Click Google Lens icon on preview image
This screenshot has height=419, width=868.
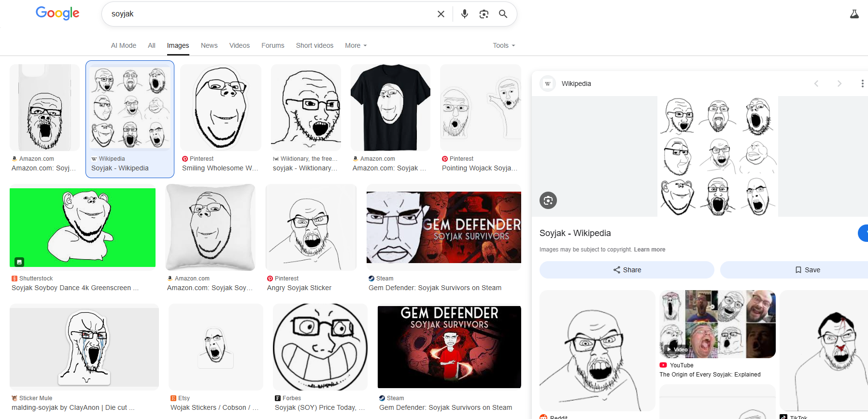pos(548,200)
